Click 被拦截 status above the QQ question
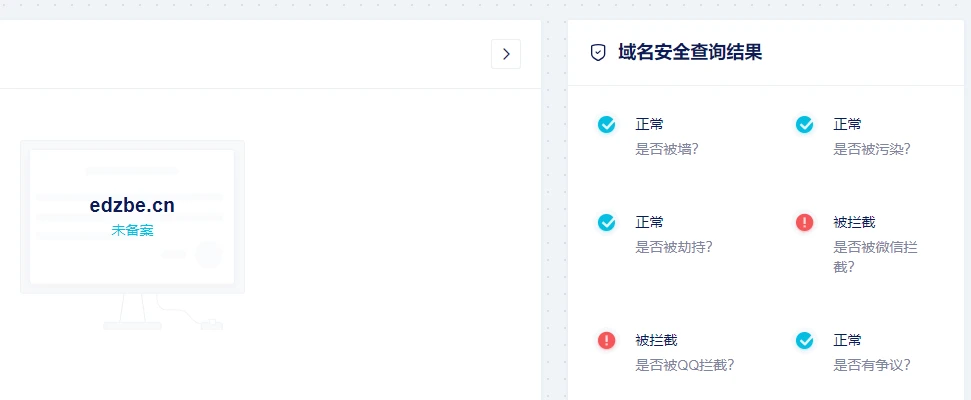971x400 pixels. [656, 340]
